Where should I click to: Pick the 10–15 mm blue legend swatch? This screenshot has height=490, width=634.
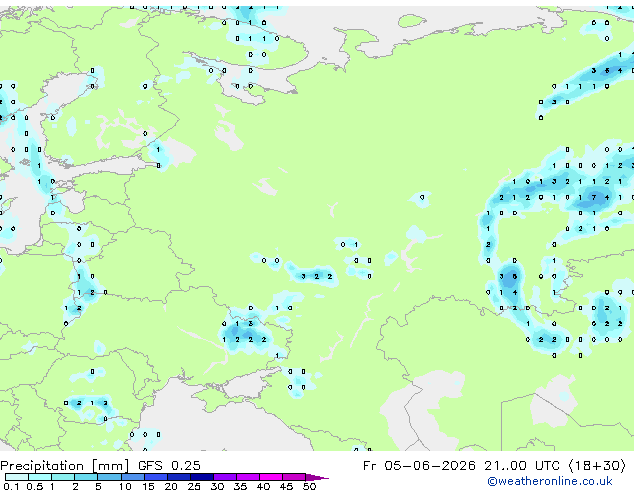tap(132, 477)
